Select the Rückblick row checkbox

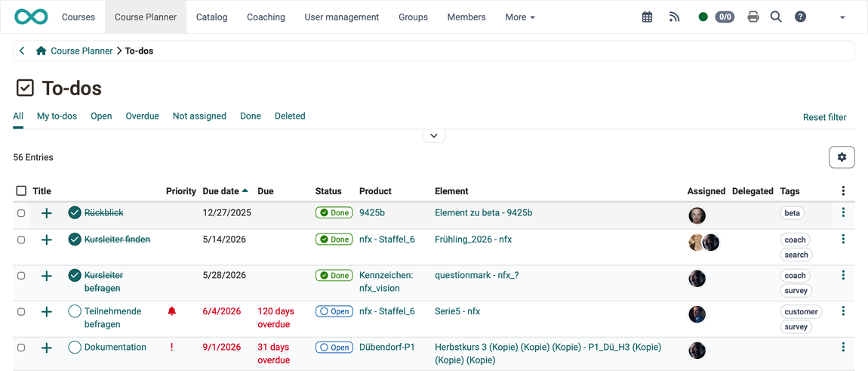point(21,213)
